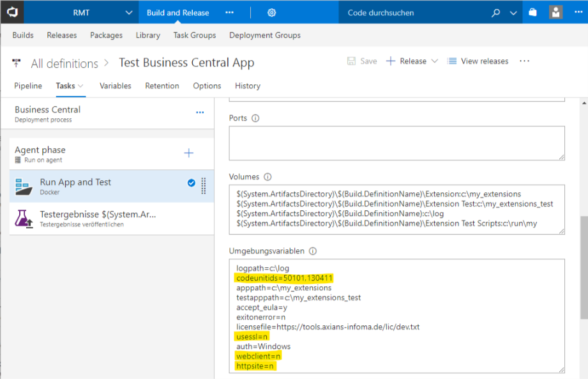Open the Packages tab
588x379 pixels.
click(106, 35)
